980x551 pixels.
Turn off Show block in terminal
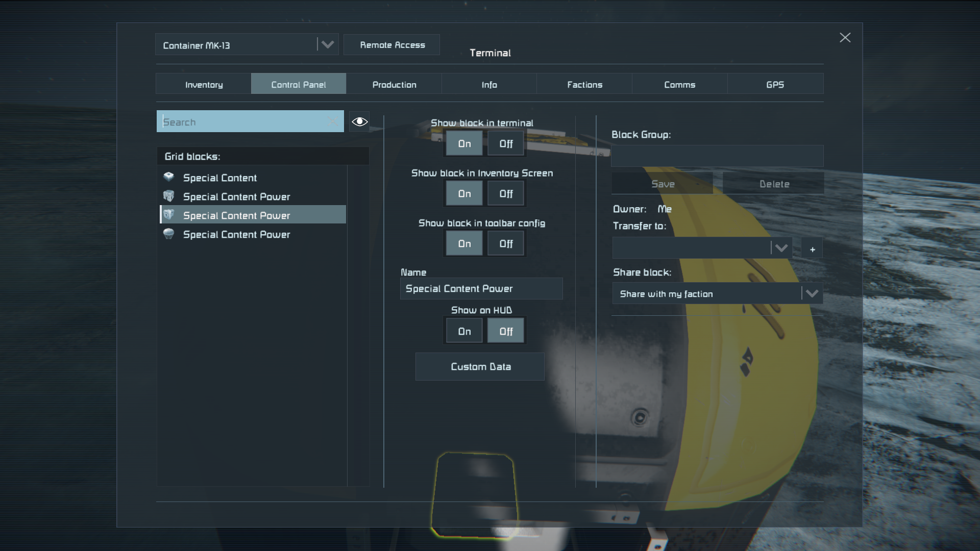[505, 144]
